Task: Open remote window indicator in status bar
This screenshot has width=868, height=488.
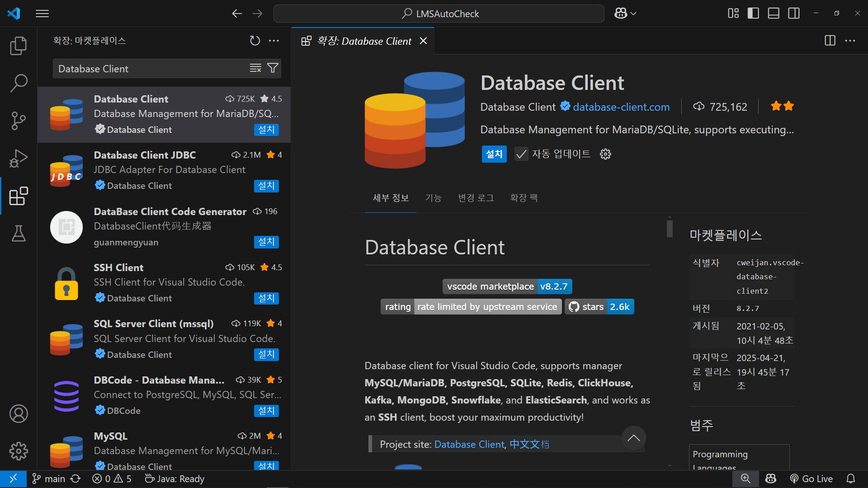Action: [x=13, y=479]
